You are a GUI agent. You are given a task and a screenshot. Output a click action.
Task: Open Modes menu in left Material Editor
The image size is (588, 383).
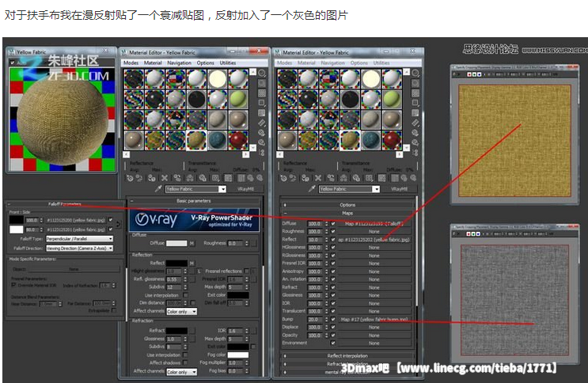point(131,63)
